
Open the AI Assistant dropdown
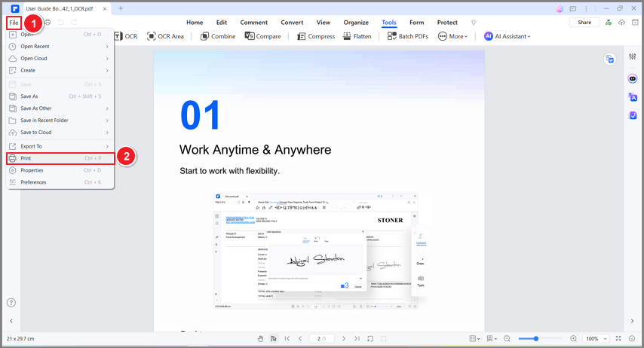coord(508,36)
